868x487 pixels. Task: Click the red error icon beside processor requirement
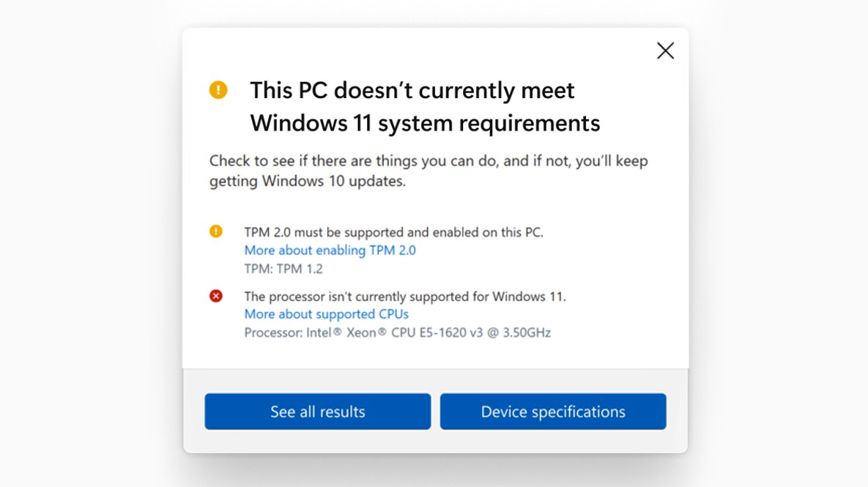click(217, 297)
